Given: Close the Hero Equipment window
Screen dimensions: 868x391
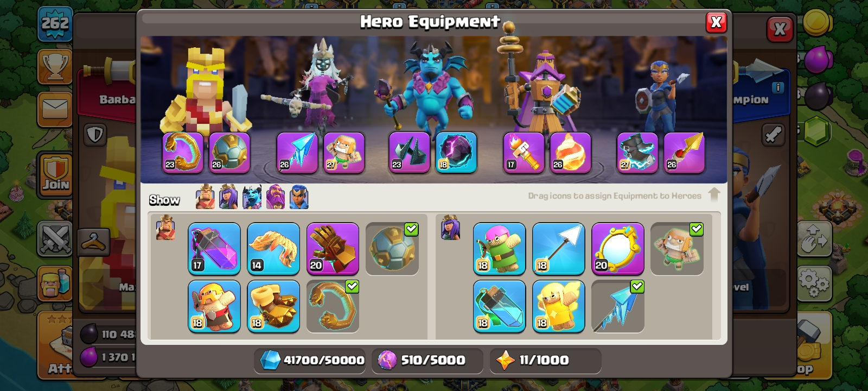Looking at the screenshot, I should [716, 22].
